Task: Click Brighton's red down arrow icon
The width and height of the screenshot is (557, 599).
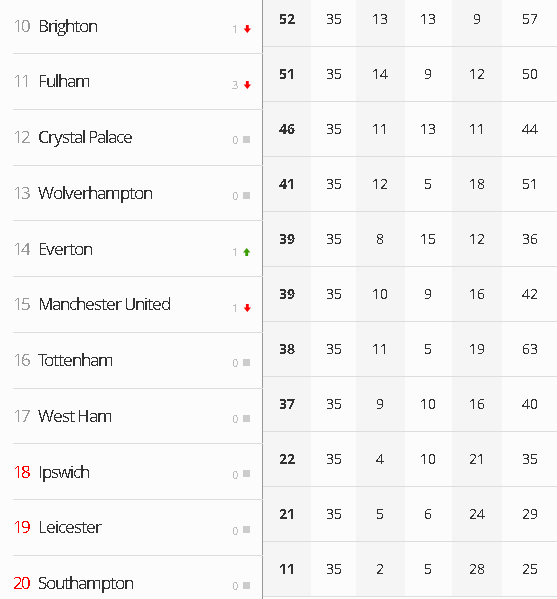Action: 247,29
